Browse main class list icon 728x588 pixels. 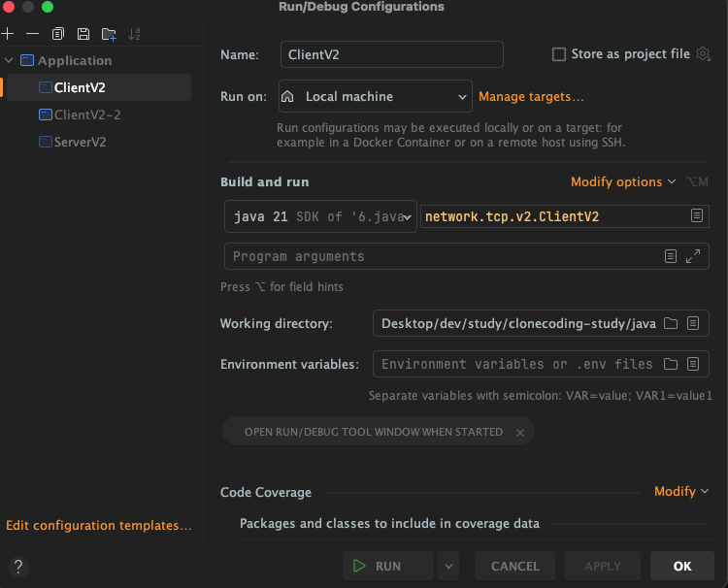696,215
